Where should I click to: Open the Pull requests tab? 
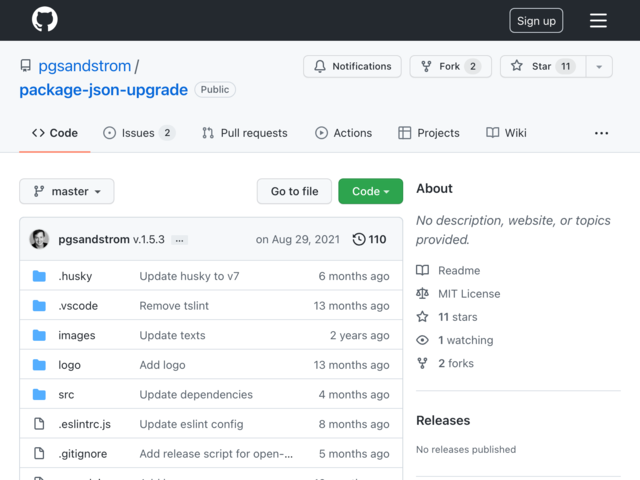click(x=244, y=133)
